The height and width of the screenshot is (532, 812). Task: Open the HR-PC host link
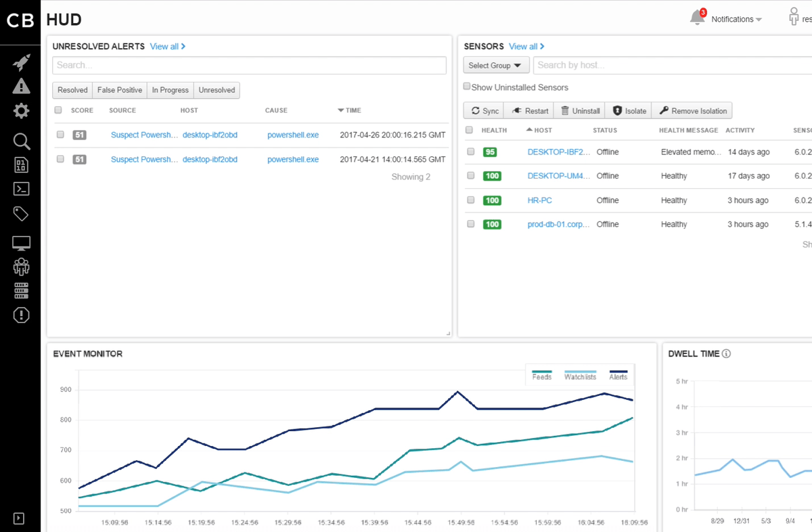tap(539, 200)
